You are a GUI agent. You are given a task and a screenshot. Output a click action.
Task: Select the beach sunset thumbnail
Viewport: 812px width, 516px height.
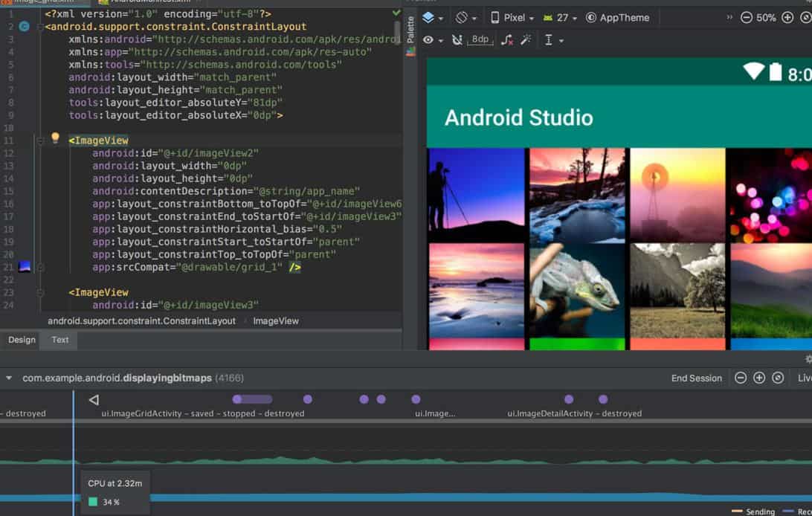click(x=477, y=291)
